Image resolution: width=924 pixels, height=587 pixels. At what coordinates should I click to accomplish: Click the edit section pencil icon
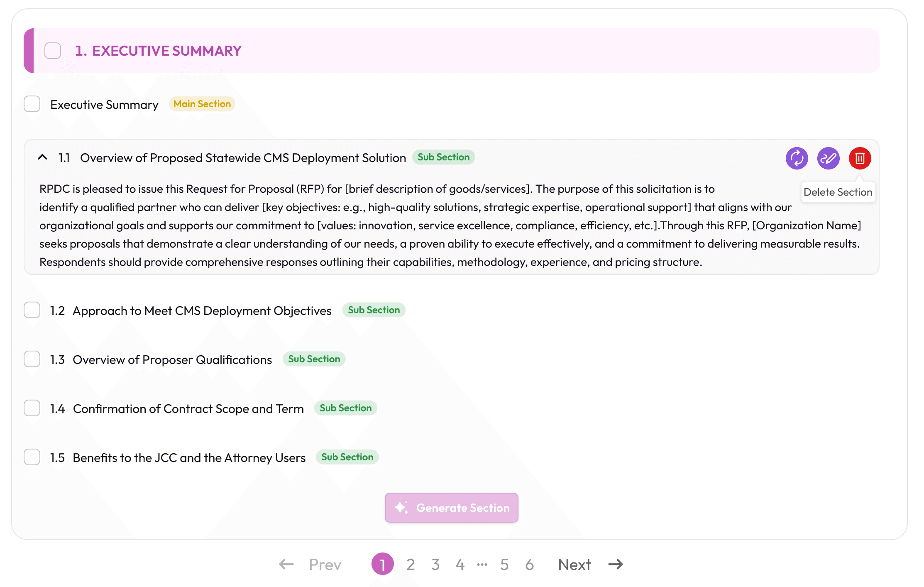pyautogui.click(x=828, y=158)
